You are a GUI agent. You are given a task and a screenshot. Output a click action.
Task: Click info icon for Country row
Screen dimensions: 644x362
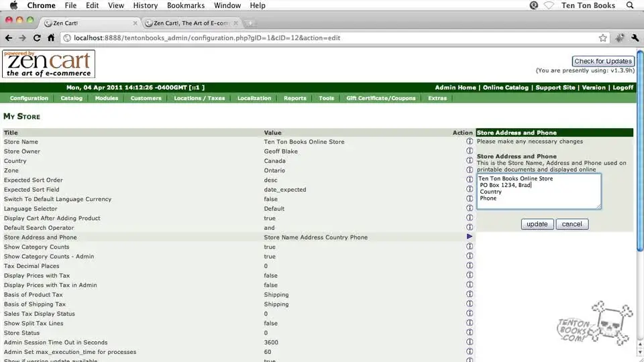[470, 160]
